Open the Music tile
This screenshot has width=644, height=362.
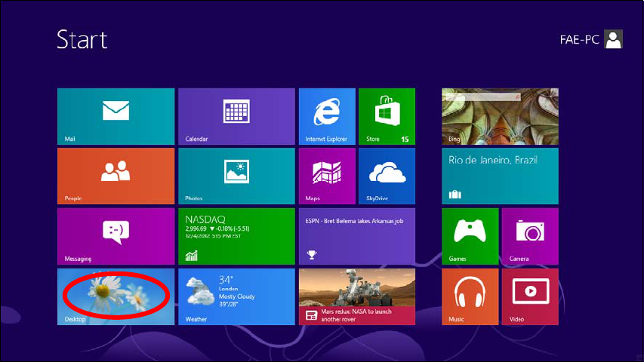[470, 296]
